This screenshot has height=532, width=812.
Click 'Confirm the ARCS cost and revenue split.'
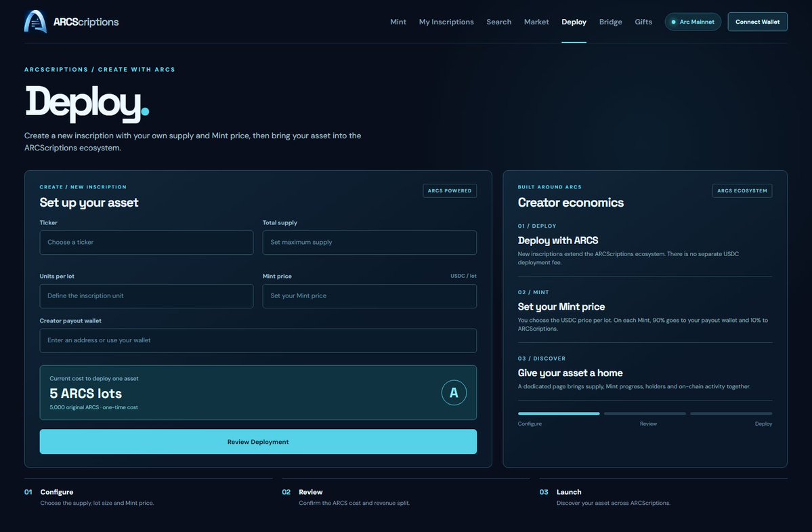point(354,503)
